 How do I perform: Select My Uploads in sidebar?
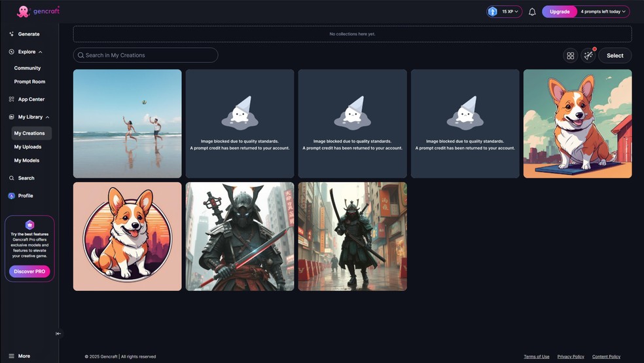click(27, 147)
